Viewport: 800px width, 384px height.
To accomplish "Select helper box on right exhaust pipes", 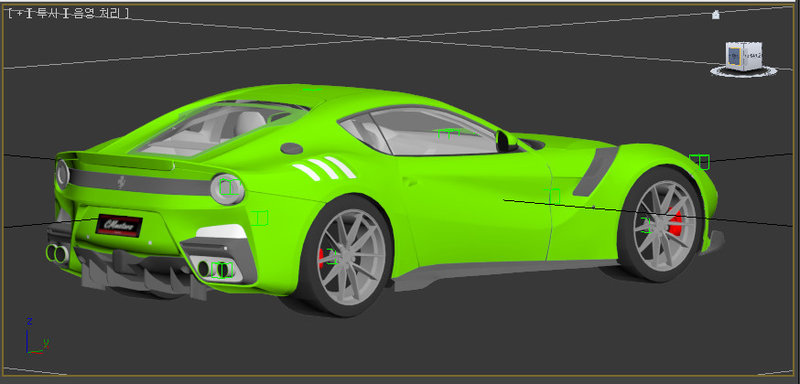I will pyautogui.click(x=222, y=270).
